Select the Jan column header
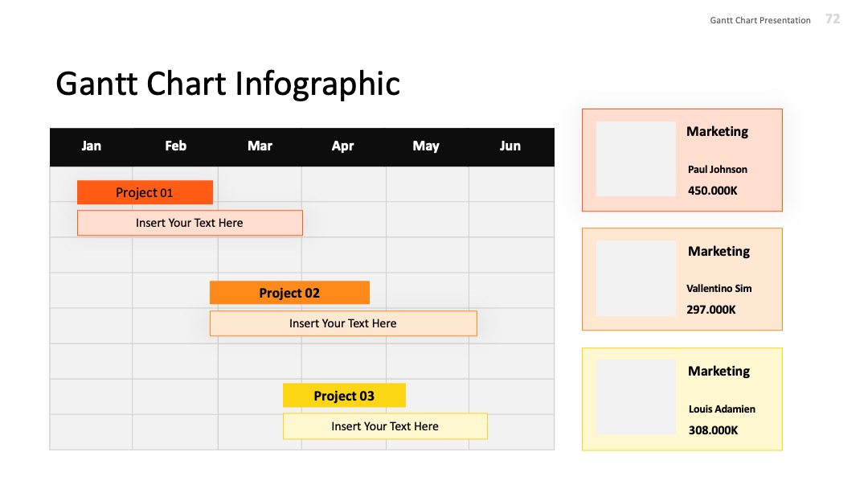 [x=92, y=146]
